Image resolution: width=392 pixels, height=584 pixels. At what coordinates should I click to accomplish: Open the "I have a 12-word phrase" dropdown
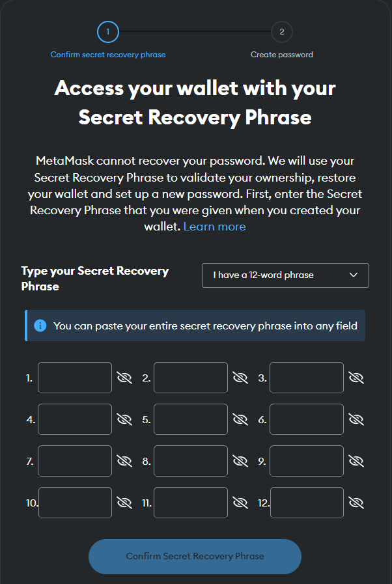pos(285,275)
